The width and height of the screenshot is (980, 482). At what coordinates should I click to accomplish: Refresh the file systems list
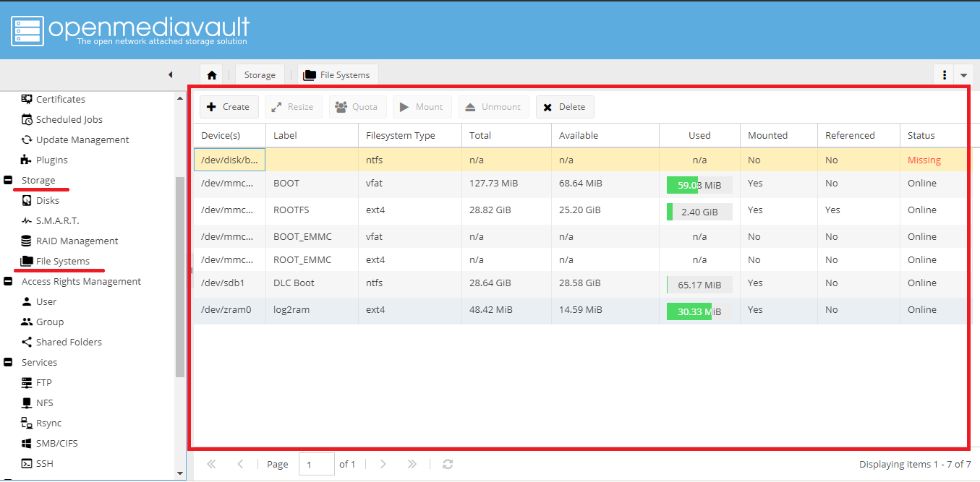click(x=447, y=464)
